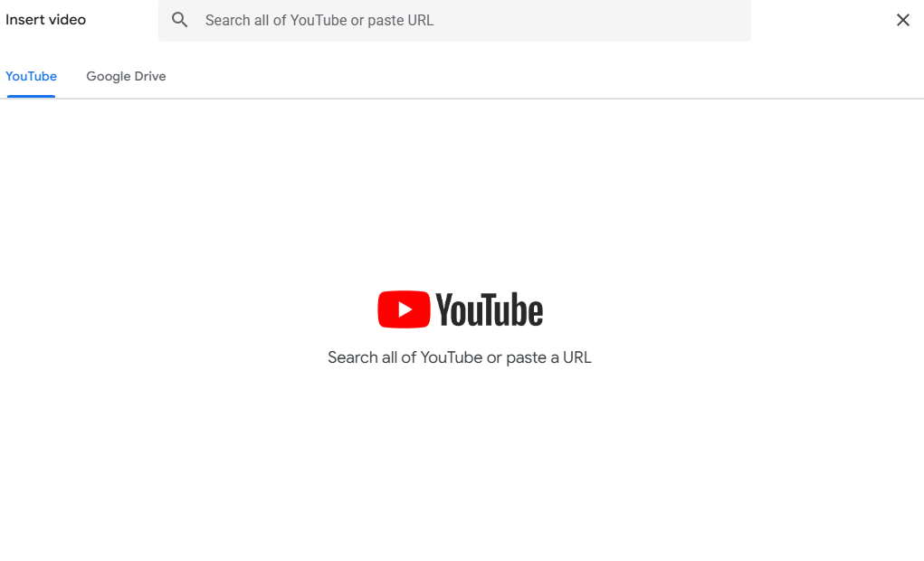
Task: Click the word 'Drive' in Google Drive tab
Action: pos(150,76)
